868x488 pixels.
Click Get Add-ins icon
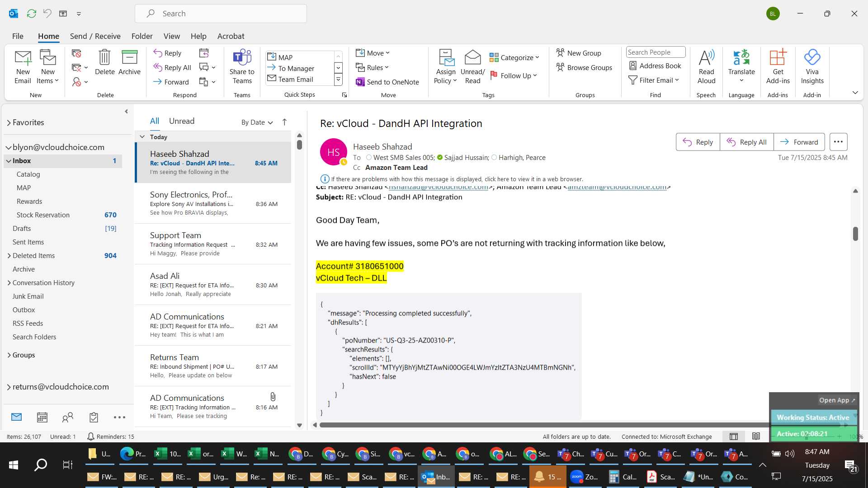point(778,67)
